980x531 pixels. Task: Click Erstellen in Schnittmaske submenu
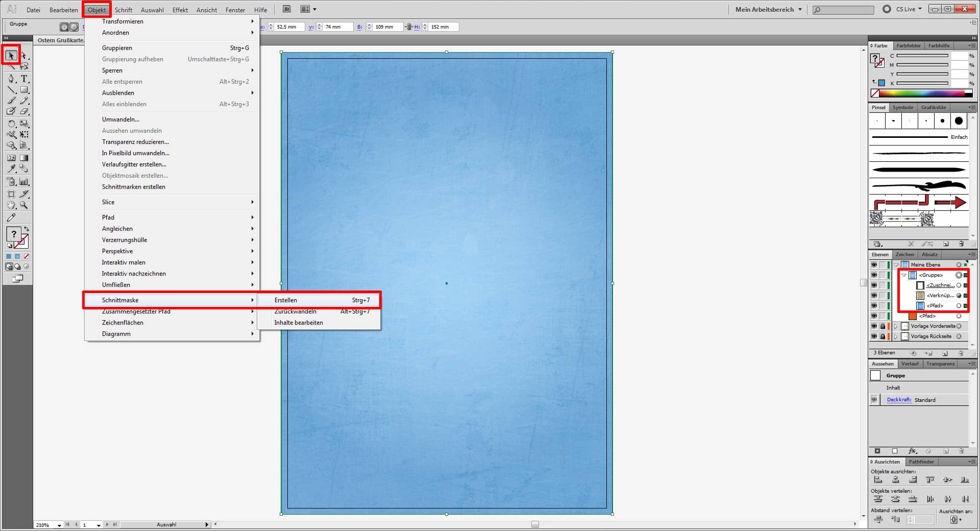pos(286,300)
